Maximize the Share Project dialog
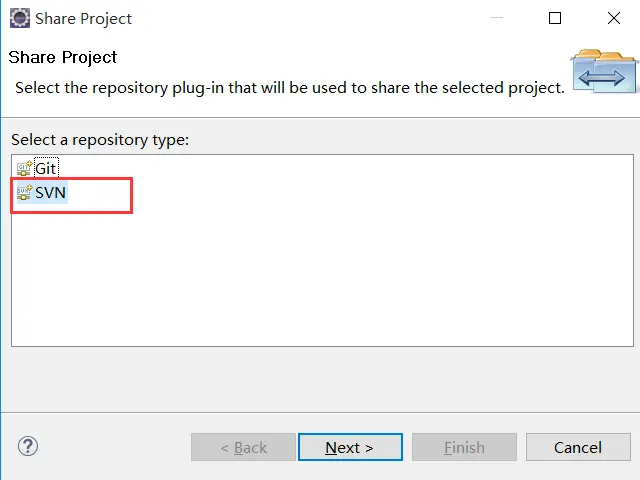Viewport: 640px width, 480px height. (x=555, y=18)
